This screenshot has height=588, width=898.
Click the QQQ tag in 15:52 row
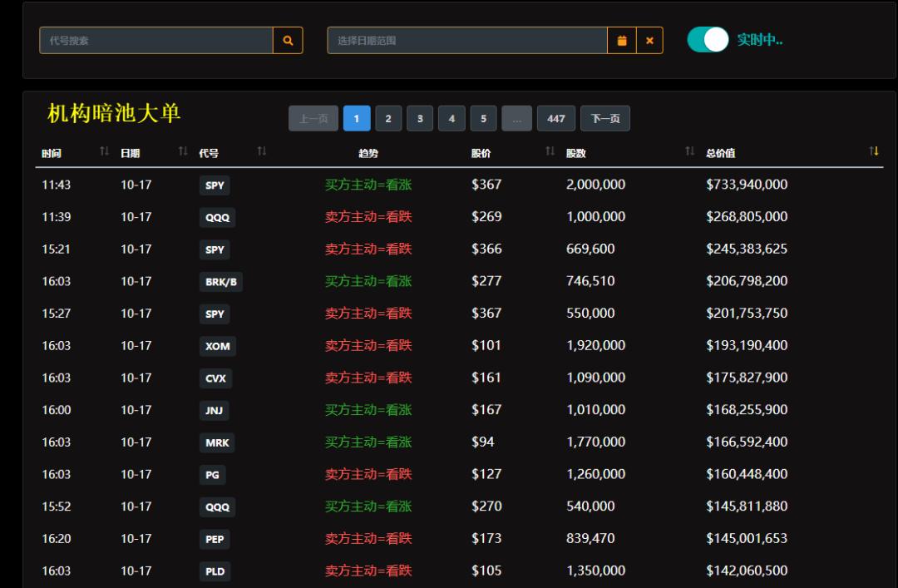point(218,506)
